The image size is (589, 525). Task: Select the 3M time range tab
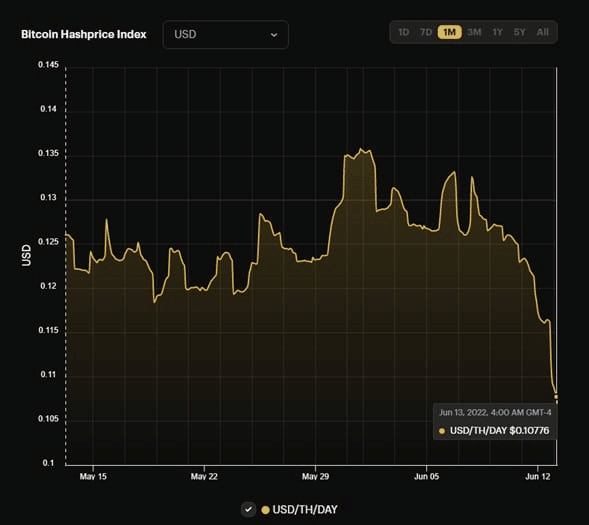pos(474,32)
